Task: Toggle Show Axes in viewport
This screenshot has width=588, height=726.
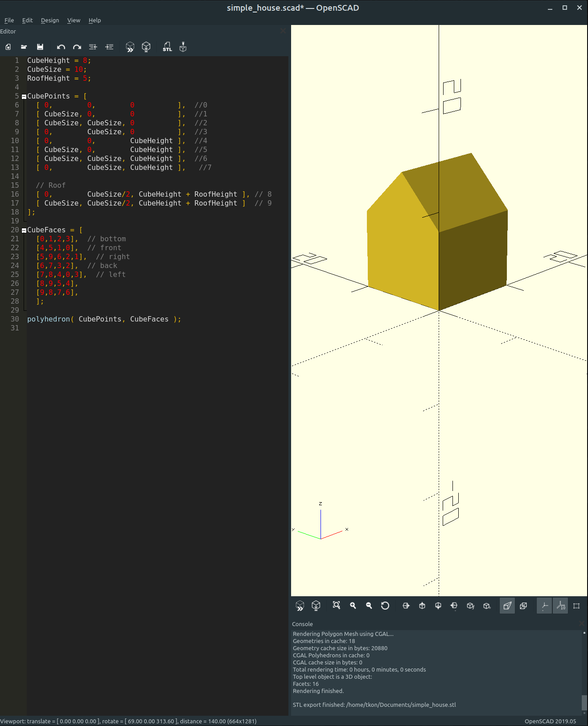Action: pyautogui.click(x=544, y=606)
